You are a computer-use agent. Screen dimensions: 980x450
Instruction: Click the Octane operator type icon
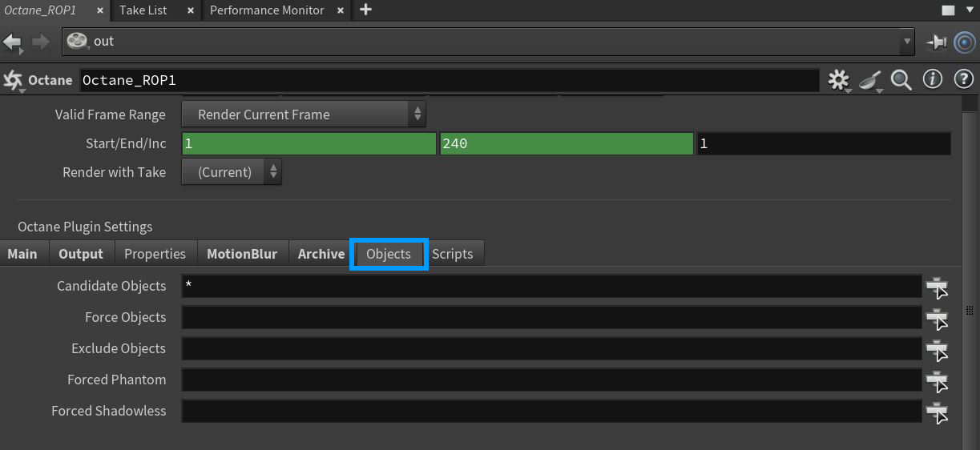pyautogui.click(x=13, y=80)
